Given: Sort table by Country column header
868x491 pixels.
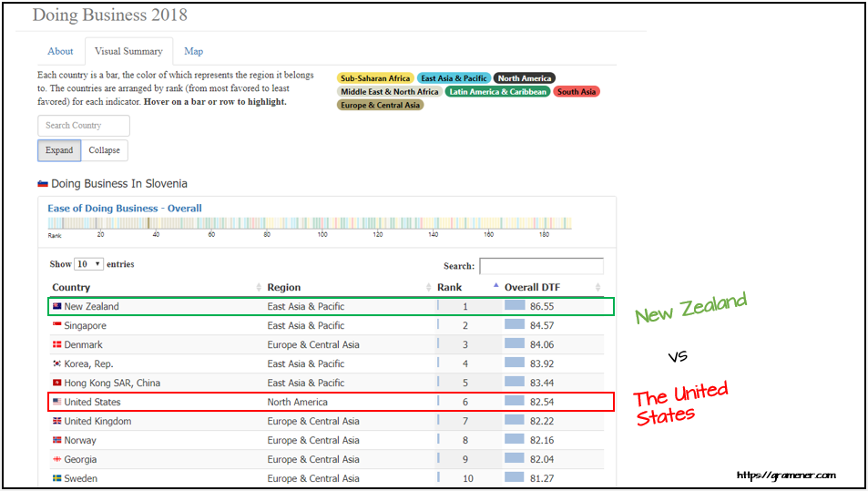Looking at the screenshot, I should (x=71, y=287).
